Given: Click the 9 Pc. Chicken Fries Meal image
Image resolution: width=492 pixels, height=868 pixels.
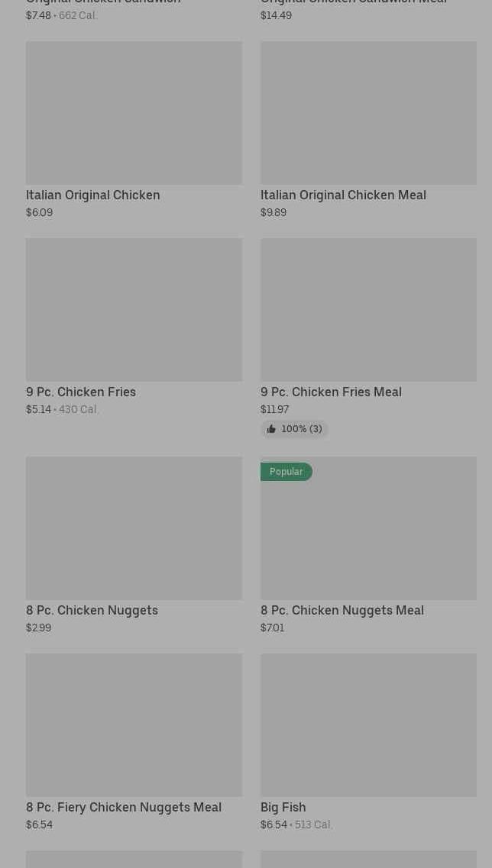Looking at the screenshot, I should click(x=367, y=310).
